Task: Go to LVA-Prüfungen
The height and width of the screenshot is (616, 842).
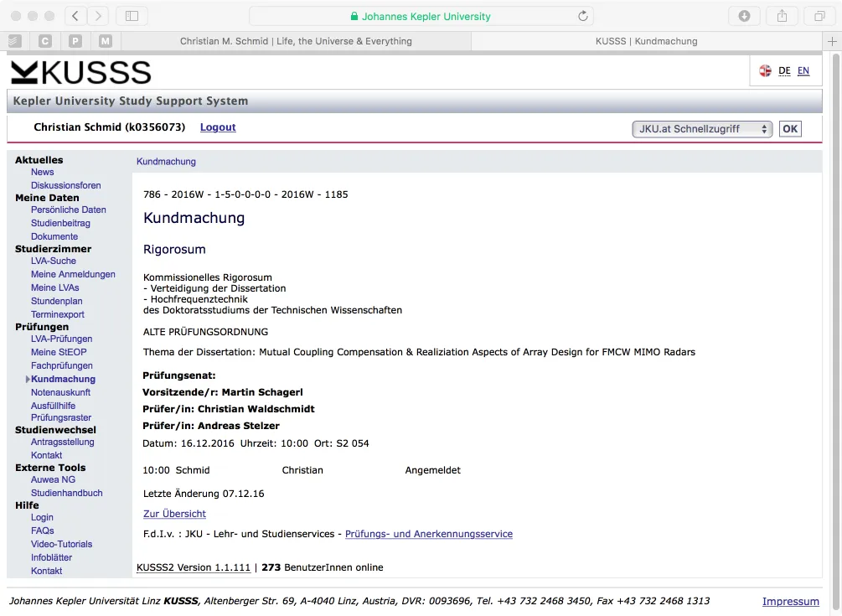Action: click(62, 339)
